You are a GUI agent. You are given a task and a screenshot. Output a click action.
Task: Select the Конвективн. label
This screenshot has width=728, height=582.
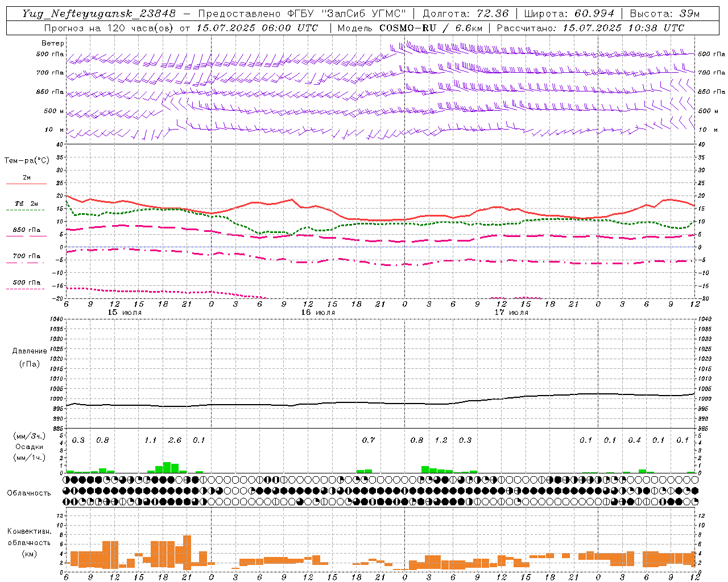(x=29, y=531)
